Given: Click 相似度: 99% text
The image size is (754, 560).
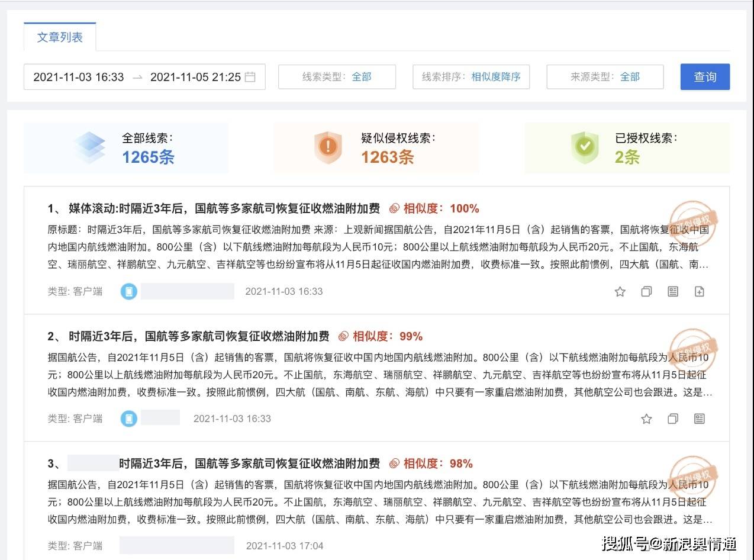Looking at the screenshot, I should pos(388,336).
